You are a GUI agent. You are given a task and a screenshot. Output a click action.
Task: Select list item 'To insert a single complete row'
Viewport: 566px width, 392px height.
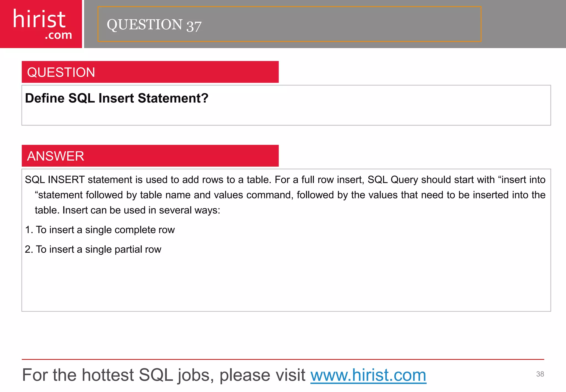pyautogui.click(x=100, y=230)
